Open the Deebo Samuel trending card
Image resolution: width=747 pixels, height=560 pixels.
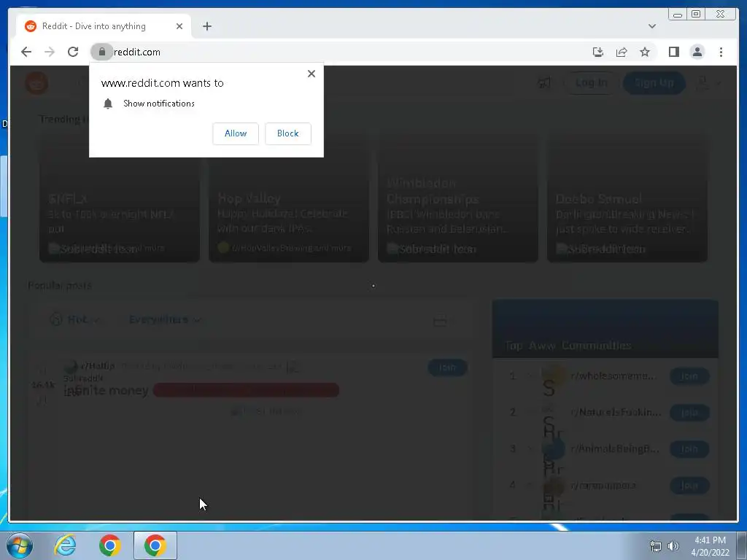click(x=627, y=197)
